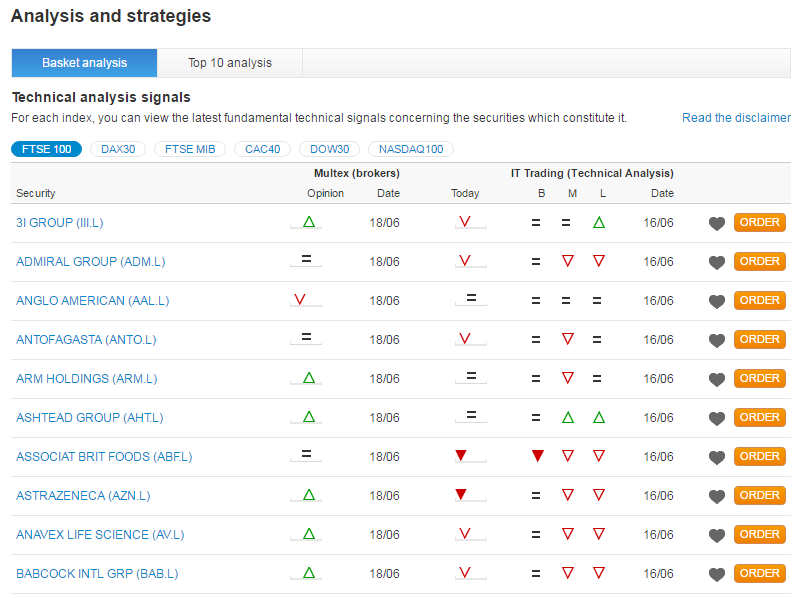
Task: Favorite ARM HOLDINGS via heart icon
Action: (717, 380)
